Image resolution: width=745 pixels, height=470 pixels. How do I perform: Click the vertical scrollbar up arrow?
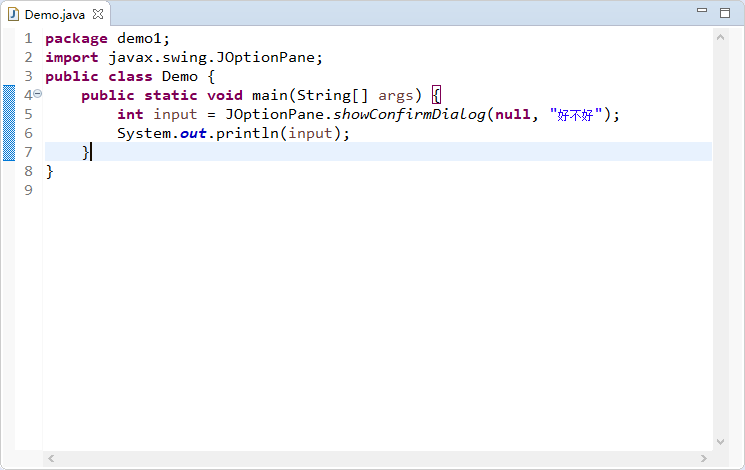coord(720,37)
